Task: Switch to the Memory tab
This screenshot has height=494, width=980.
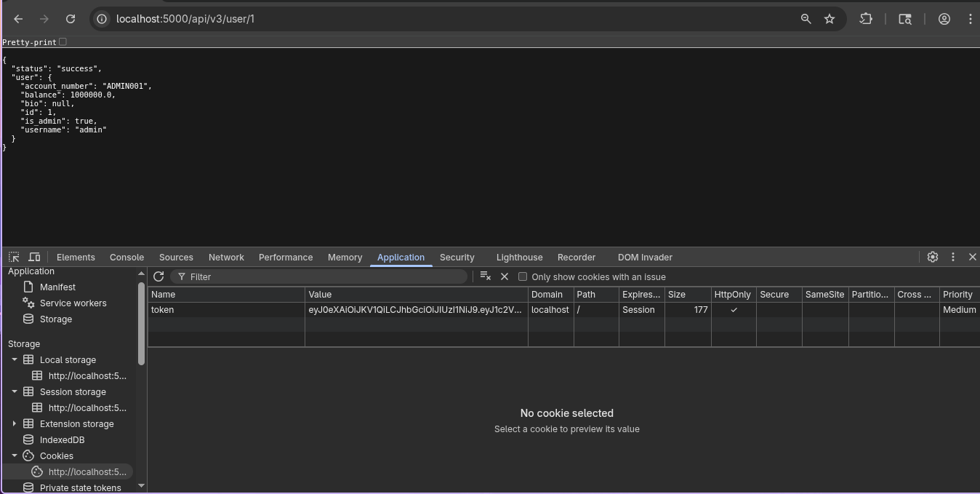Action: click(345, 258)
